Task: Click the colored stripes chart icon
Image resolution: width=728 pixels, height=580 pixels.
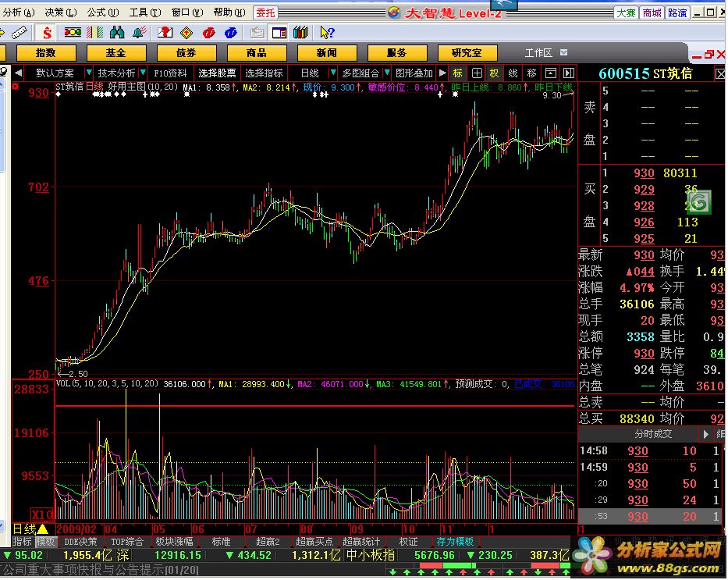Action: pyautogui.click(x=94, y=33)
